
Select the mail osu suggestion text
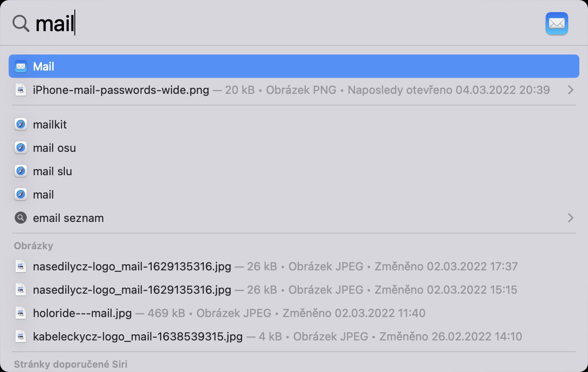coord(54,148)
